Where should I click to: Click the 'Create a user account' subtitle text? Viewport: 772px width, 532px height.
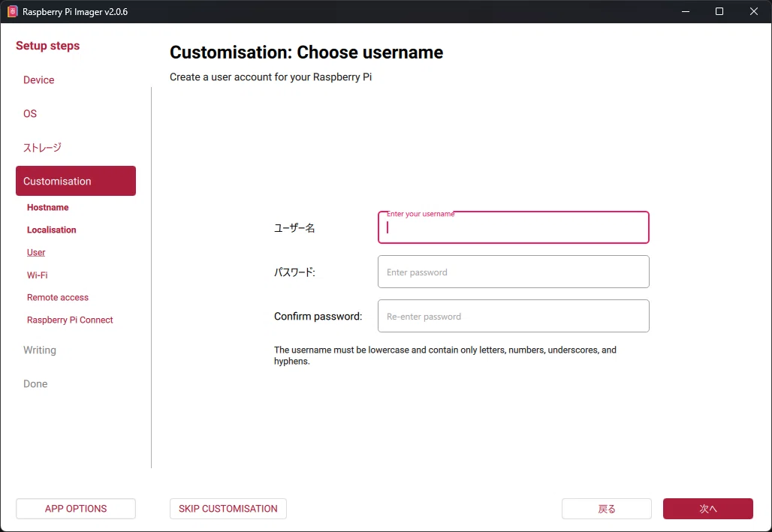click(271, 77)
